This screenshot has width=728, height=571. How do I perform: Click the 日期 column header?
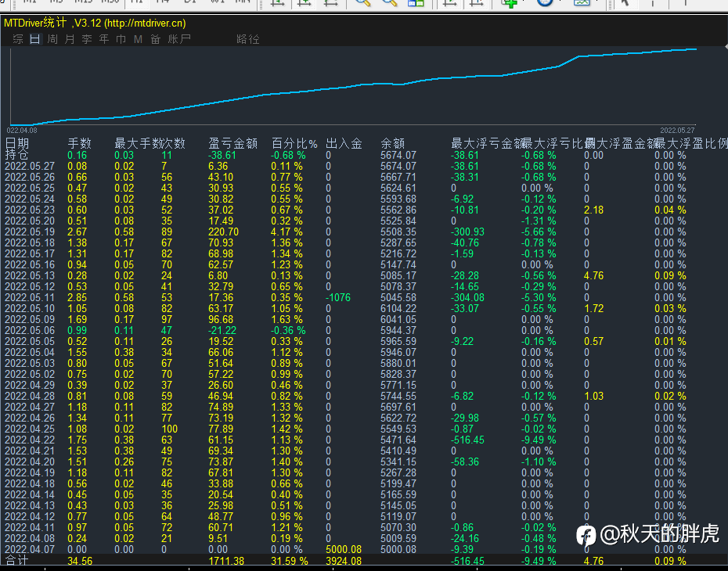tap(17, 143)
